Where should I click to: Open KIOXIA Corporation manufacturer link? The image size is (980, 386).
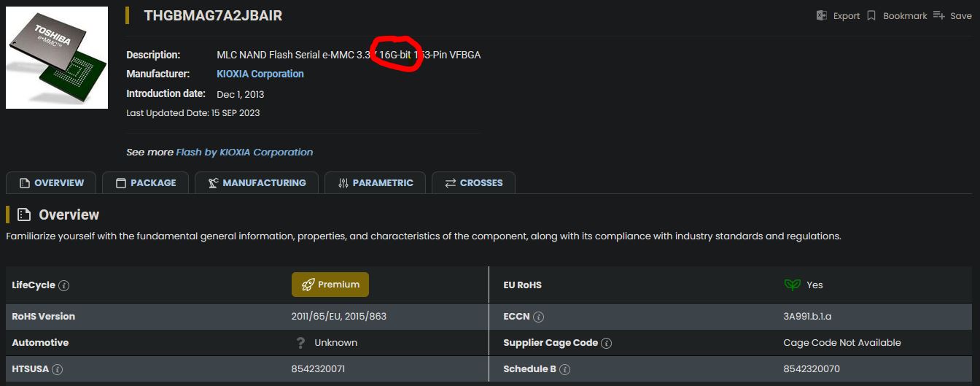pos(260,74)
